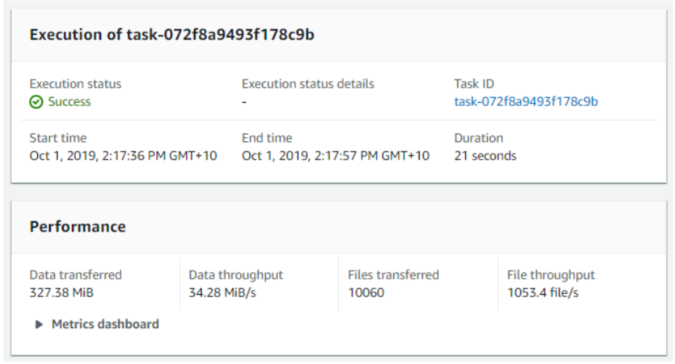Select the Performance section heading
This screenshot has width=675, height=364.
[x=77, y=226]
